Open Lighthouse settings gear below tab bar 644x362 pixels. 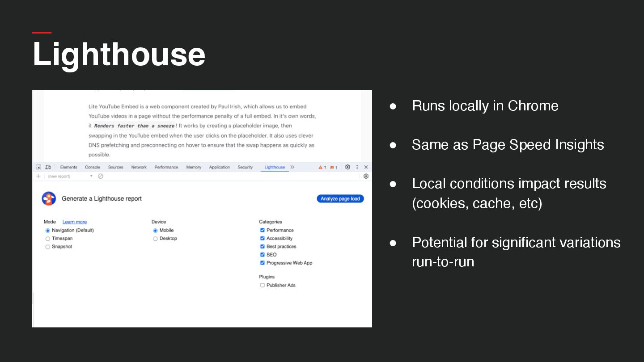(x=366, y=176)
